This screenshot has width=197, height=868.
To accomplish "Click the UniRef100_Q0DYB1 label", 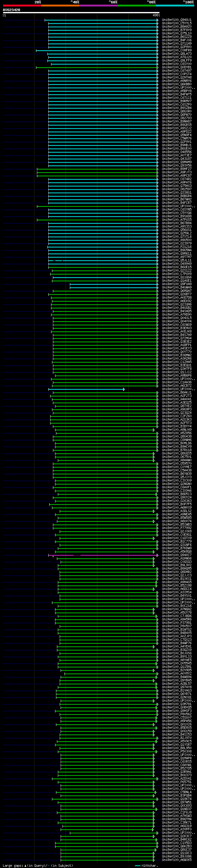I will 176,67.
